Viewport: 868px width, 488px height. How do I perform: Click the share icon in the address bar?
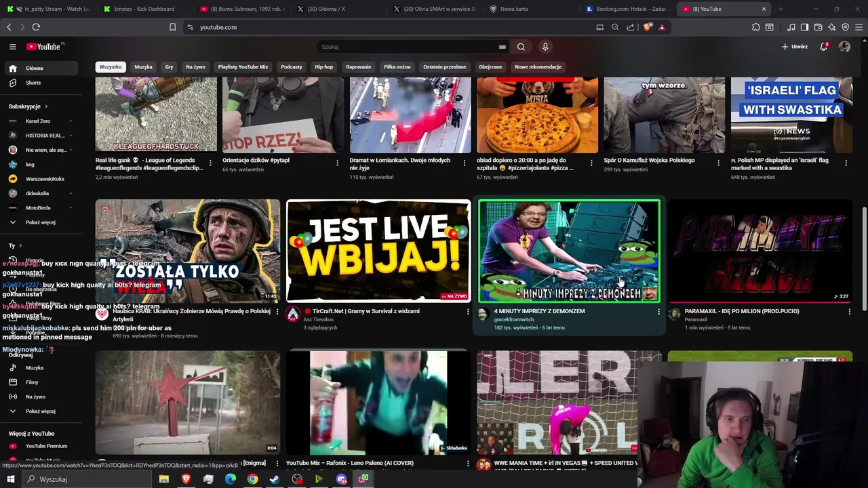[631, 27]
